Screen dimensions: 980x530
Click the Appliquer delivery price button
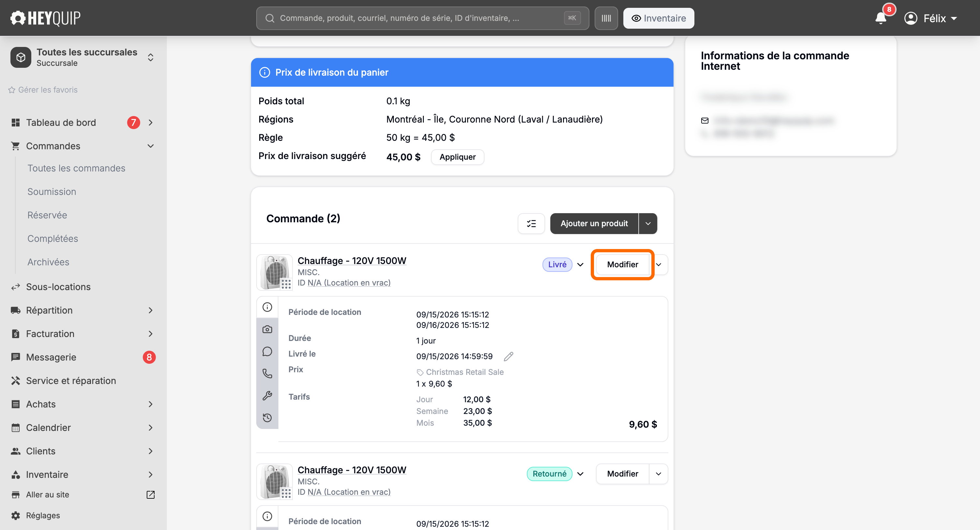pyautogui.click(x=458, y=157)
